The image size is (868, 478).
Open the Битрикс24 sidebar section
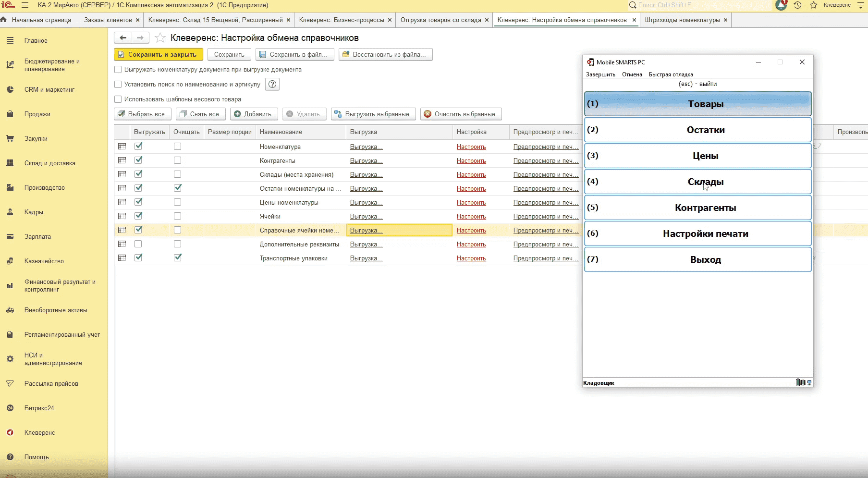[x=39, y=408]
